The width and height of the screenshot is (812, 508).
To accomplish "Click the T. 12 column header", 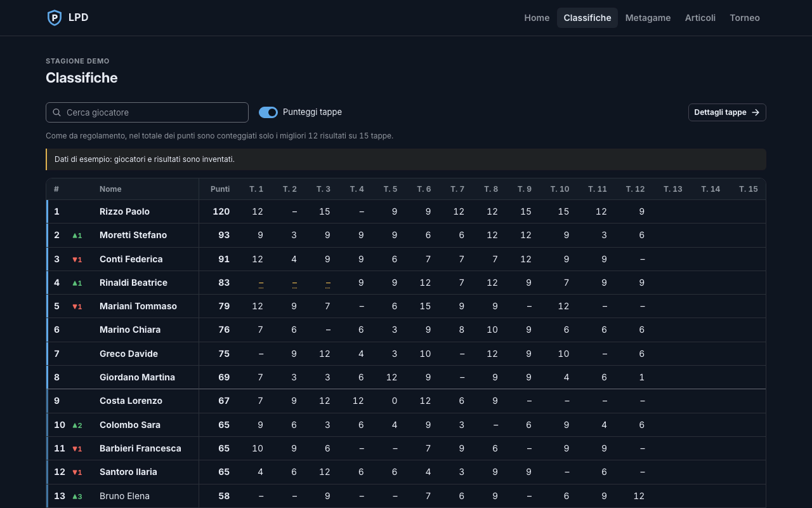I will click(635, 189).
